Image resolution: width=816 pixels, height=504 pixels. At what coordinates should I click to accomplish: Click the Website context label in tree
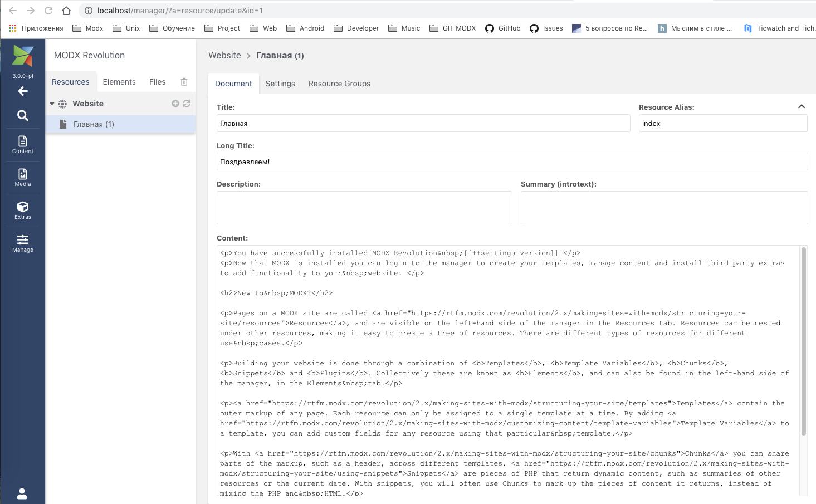[88, 104]
